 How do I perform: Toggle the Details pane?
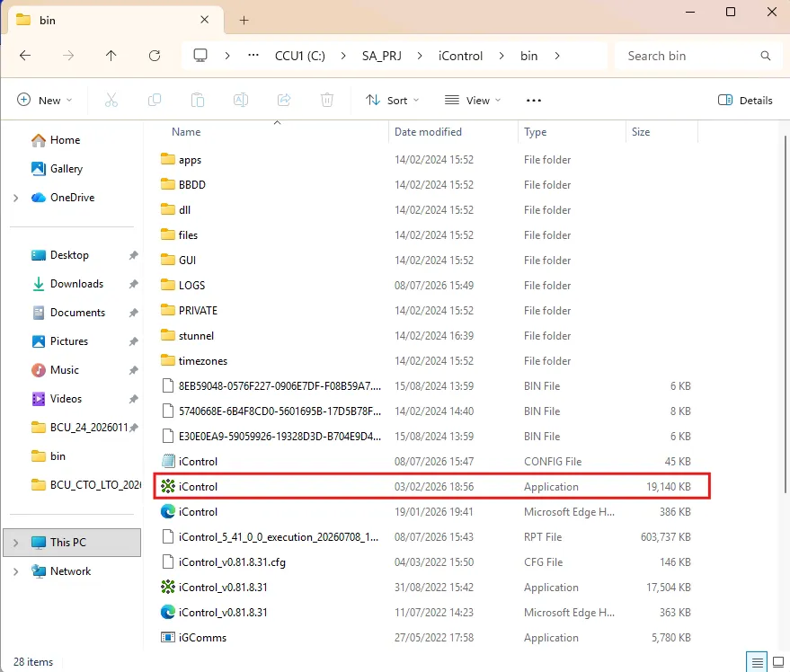(745, 101)
